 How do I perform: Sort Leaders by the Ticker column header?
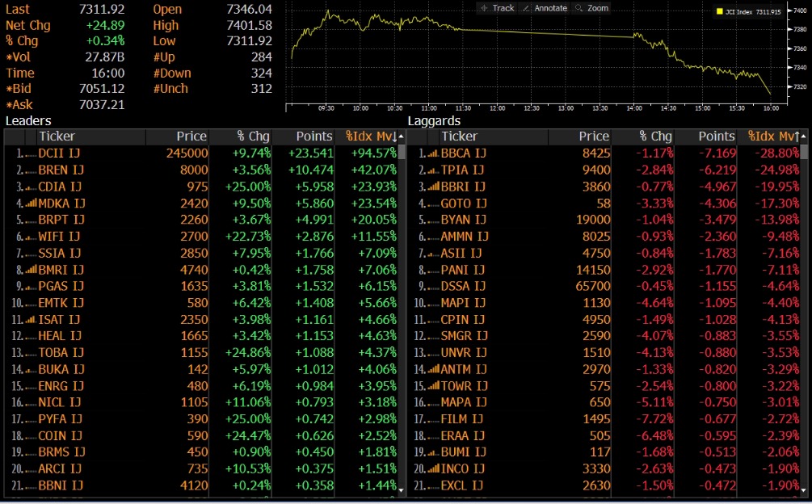tap(57, 136)
